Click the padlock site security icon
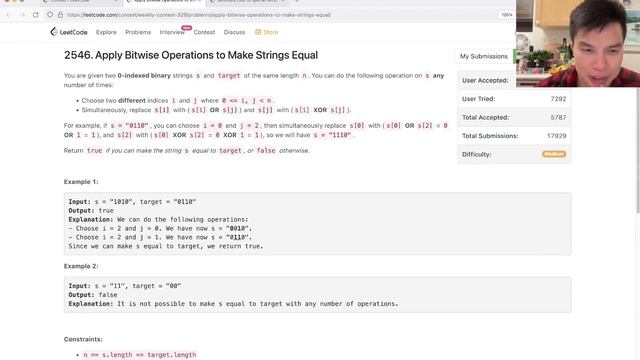 point(60,15)
